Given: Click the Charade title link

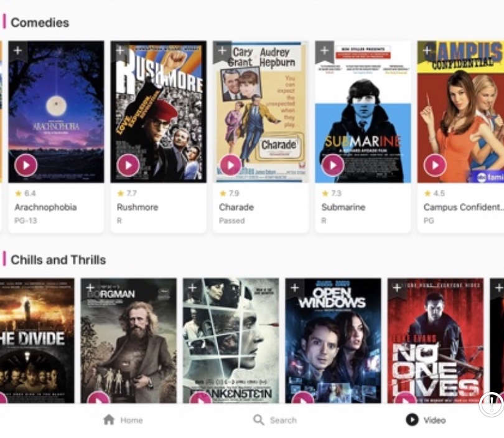Looking at the screenshot, I should [x=236, y=207].
